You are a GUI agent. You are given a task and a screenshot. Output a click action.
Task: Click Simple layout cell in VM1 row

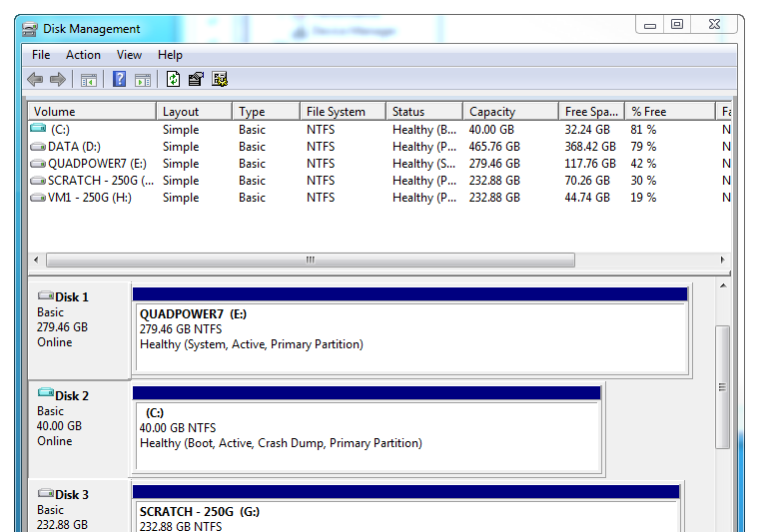point(181,198)
